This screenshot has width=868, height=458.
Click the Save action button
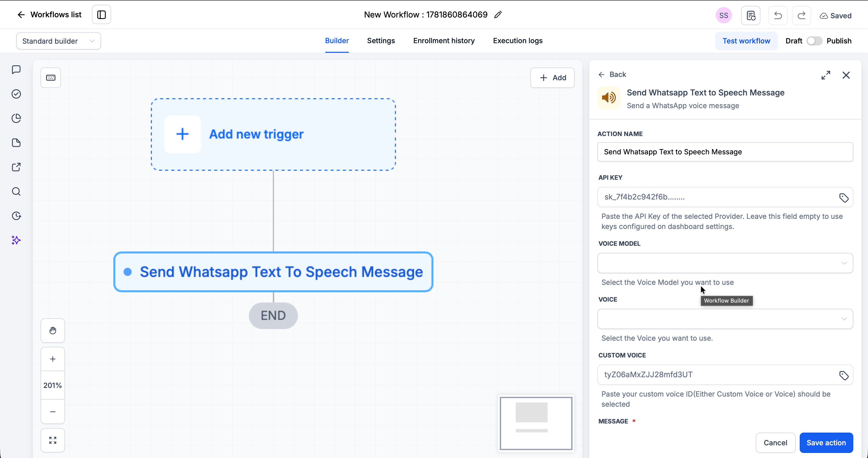[826, 443]
